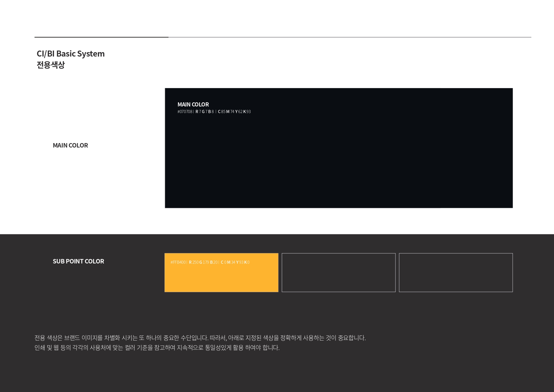554x392 pixels.
Task: Select the Korean subtitle '전용색상'
Action: point(51,65)
